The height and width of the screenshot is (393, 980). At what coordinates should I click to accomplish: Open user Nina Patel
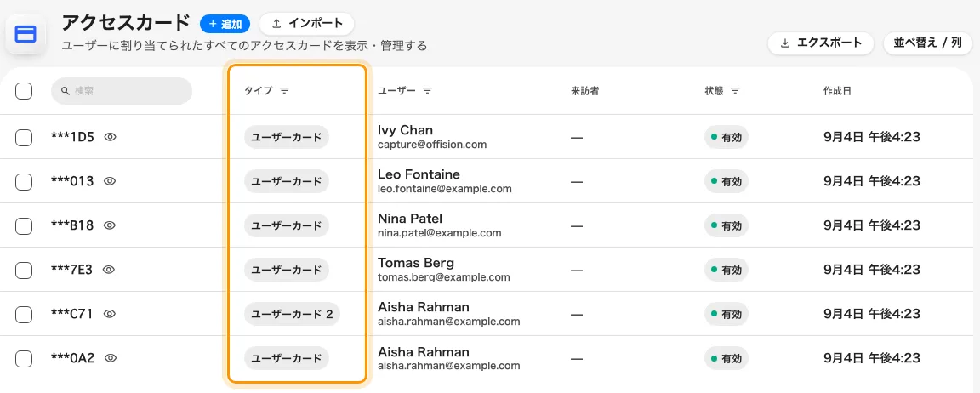click(410, 219)
